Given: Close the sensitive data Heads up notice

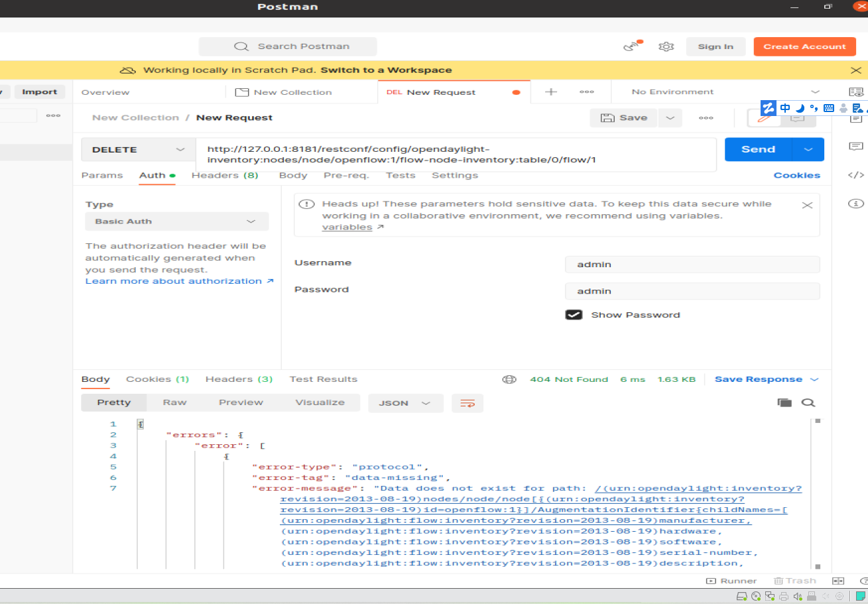Looking at the screenshot, I should pos(807,205).
